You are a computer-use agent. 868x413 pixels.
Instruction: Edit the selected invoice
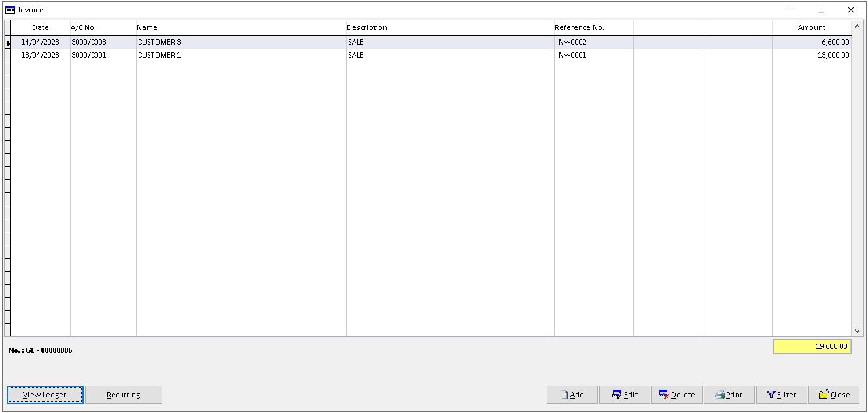[x=625, y=395]
